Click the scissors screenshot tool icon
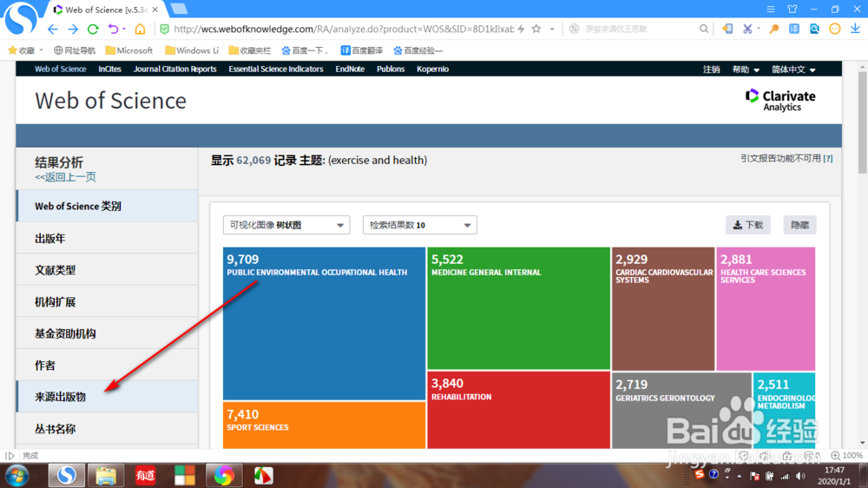The height and width of the screenshot is (488, 868). coord(747,29)
